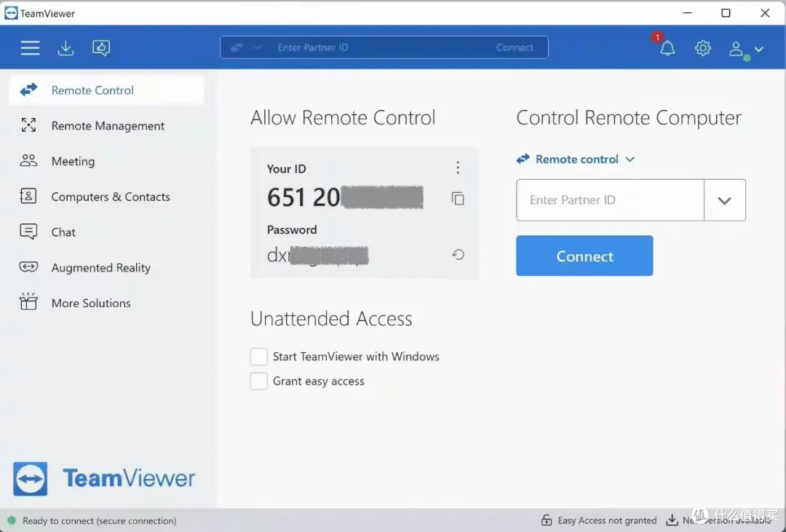Click the padlock icon in status bar
Screen dimensions: 786x532
pyautogui.click(x=547, y=520)
